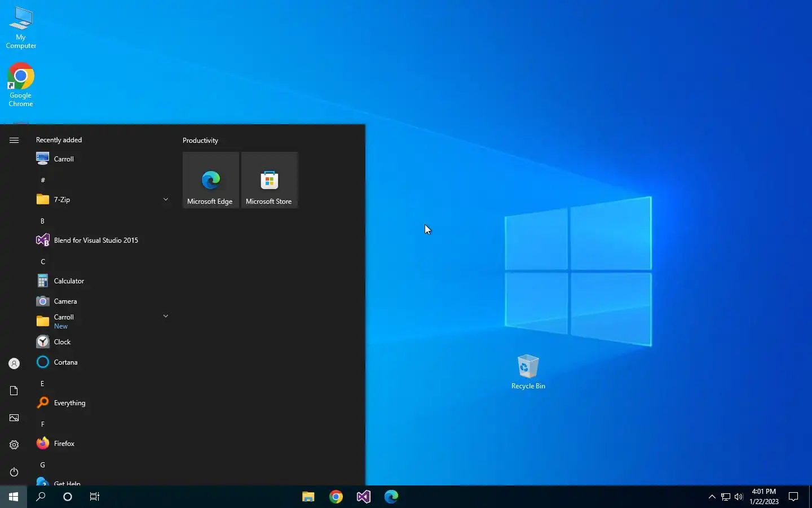Open the 7-Zip folder entry

pos(103,200)
